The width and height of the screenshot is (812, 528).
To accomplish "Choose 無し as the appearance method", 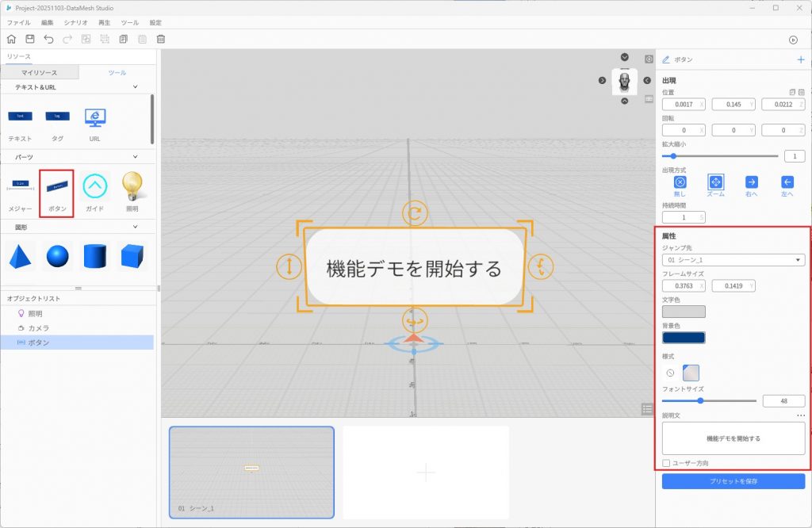I will [x=680, y=182].
